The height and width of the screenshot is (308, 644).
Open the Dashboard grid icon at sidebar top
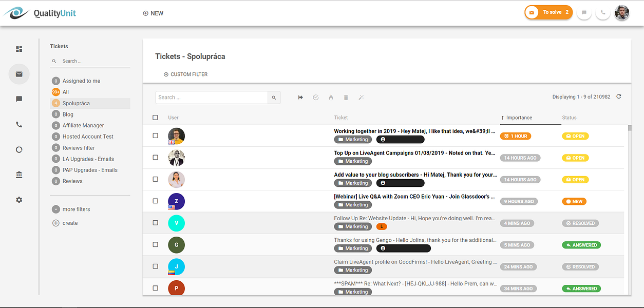coord(19,49)
